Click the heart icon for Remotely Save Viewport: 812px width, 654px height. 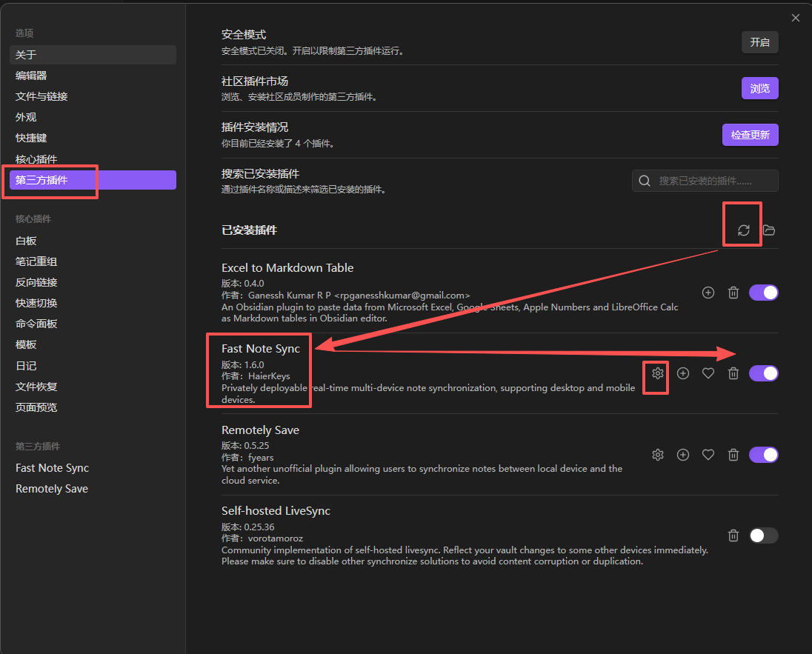coord(708,455)
